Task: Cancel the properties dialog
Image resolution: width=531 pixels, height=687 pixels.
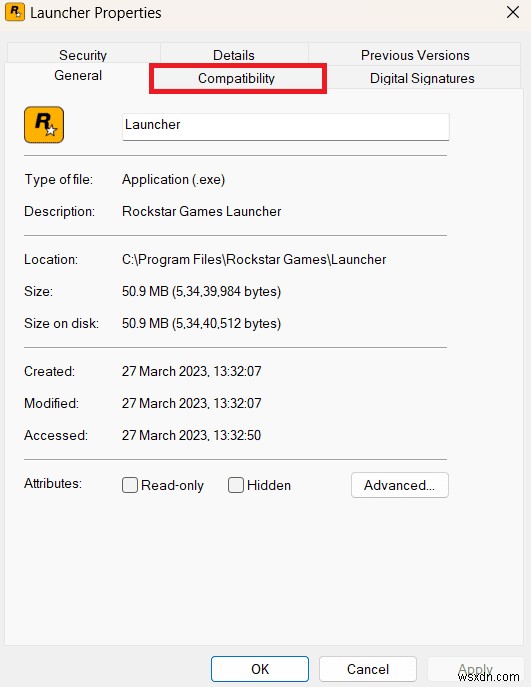Action: click(x=368, y=669)
